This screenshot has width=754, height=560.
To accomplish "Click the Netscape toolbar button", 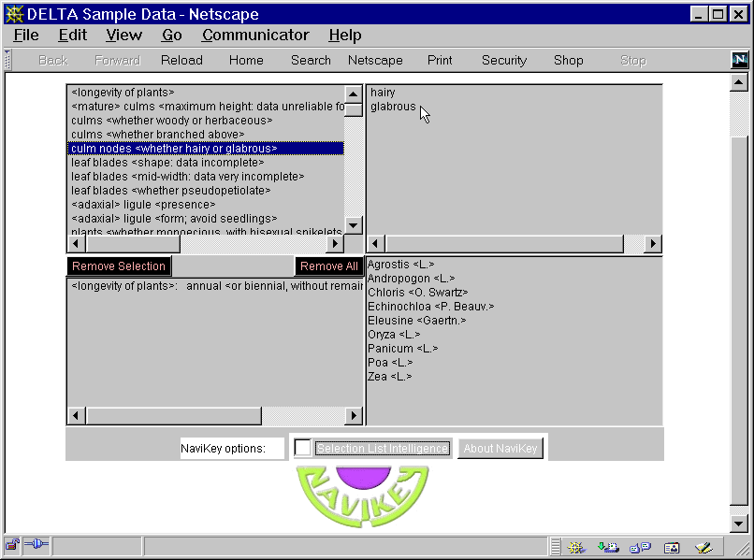I will [x=375, y=60].
